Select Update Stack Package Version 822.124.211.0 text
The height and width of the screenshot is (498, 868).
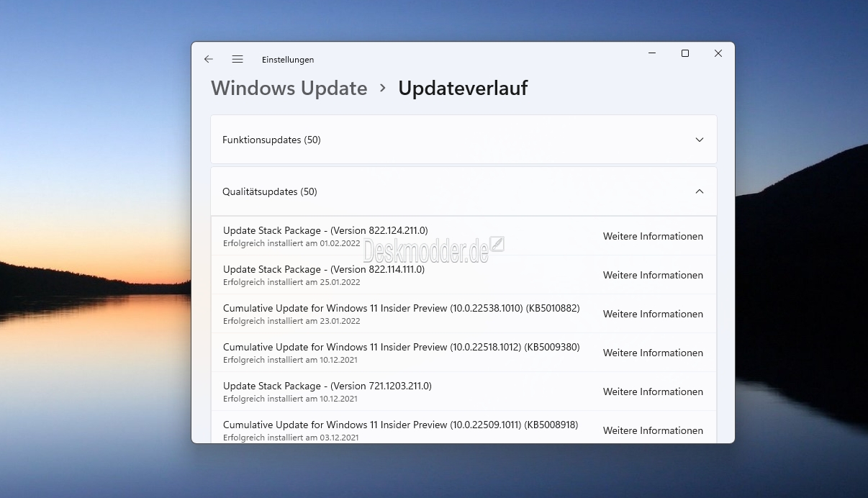click(325, 230)
